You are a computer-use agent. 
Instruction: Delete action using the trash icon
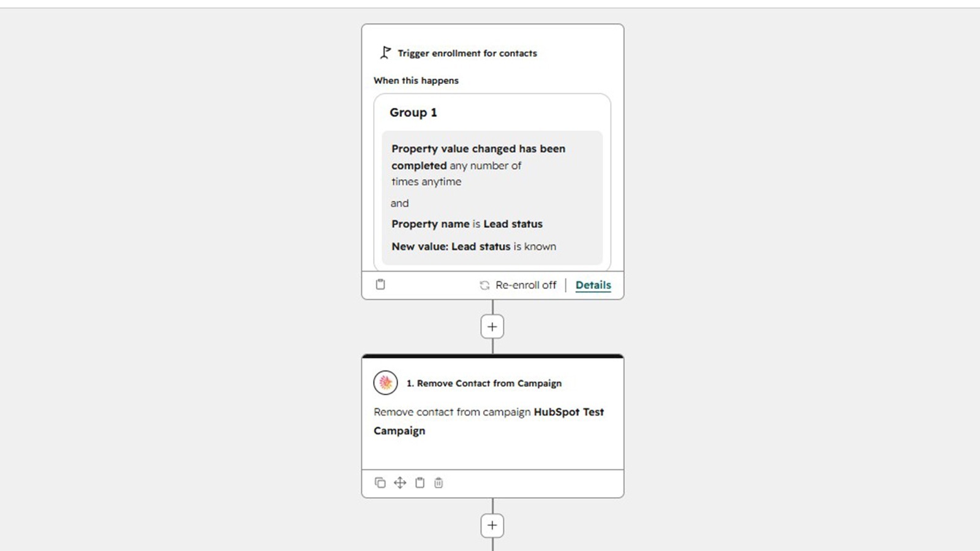point(439,482)
